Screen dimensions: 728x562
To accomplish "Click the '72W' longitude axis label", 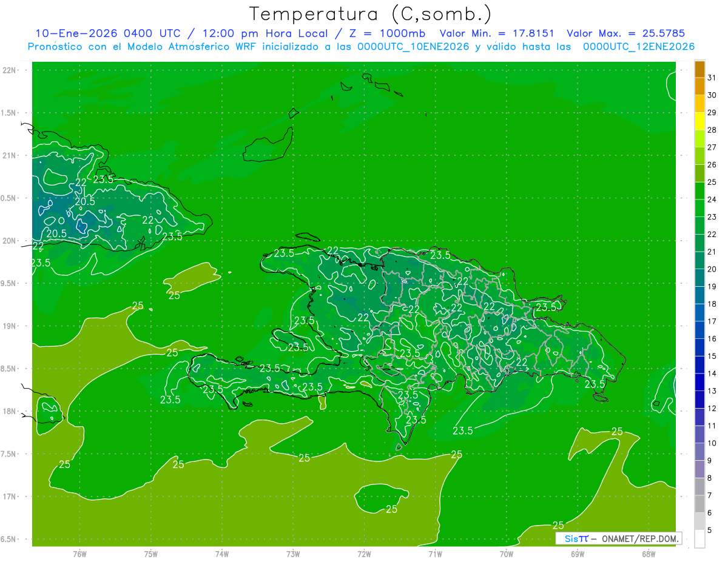I will (x=364, y=554).
